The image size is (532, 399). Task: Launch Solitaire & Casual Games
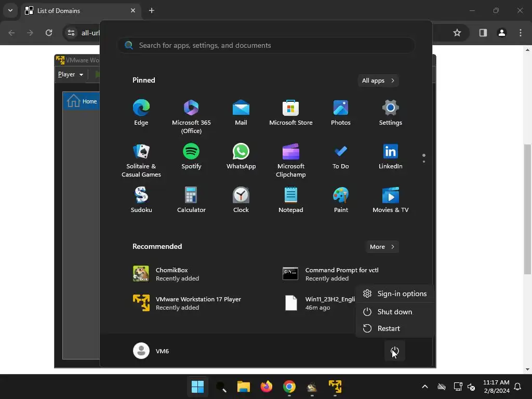pyautogui.click(x=141, y=161)
